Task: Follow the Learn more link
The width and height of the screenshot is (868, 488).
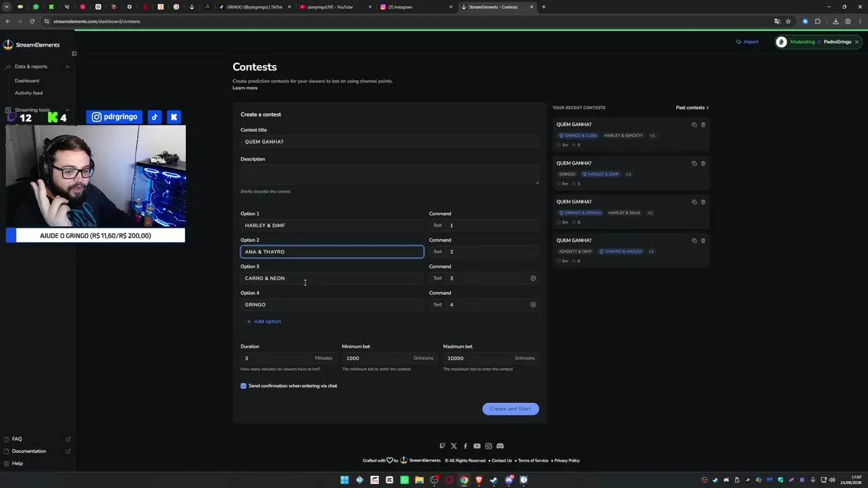Action: point(245,88)
